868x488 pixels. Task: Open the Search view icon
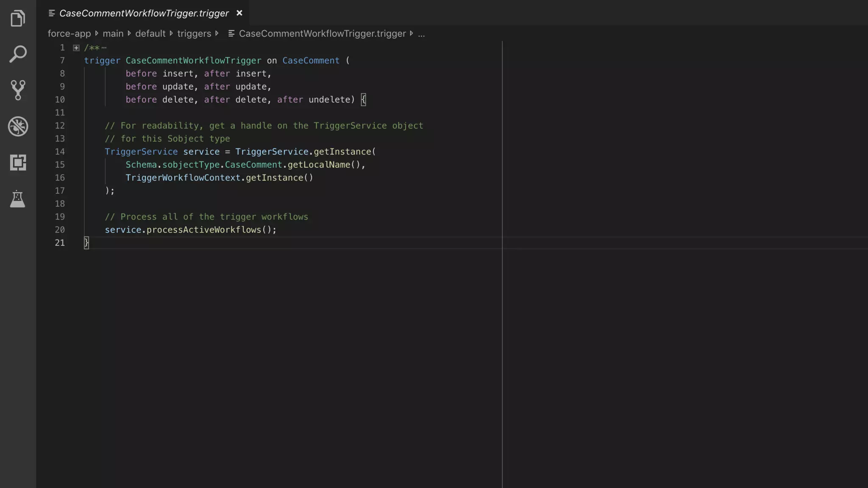(x=18, y=54)
